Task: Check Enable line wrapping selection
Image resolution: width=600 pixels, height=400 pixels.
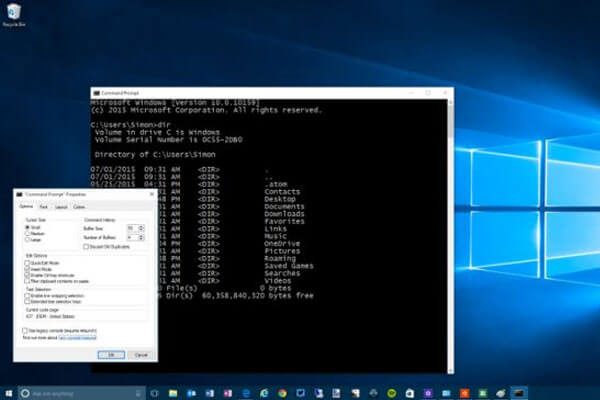Action: coord(27,296)
